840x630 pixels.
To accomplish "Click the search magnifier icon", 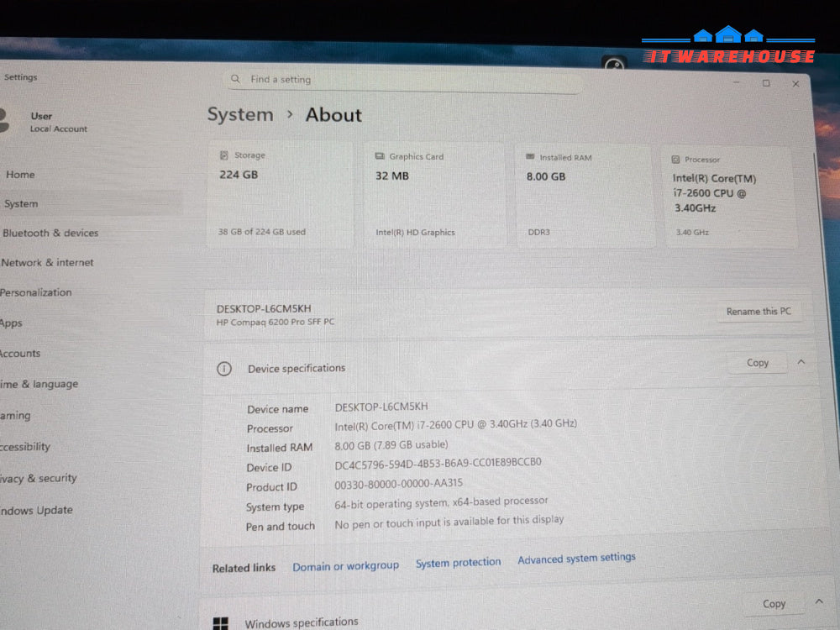I will [x=235, y=79].
